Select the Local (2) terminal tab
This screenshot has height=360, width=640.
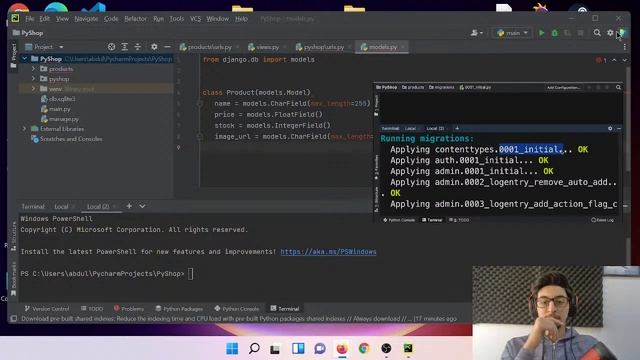[x=98, y=207]
